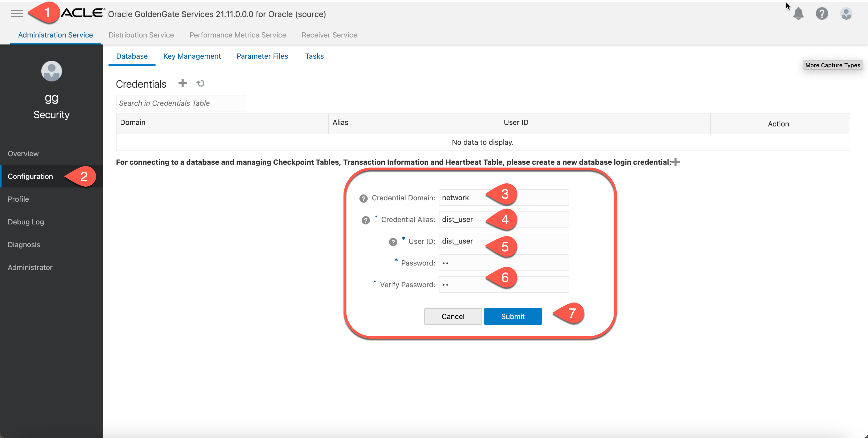Click plus icon after login credential text
868x438 pixels.
(x=675, y=162)
